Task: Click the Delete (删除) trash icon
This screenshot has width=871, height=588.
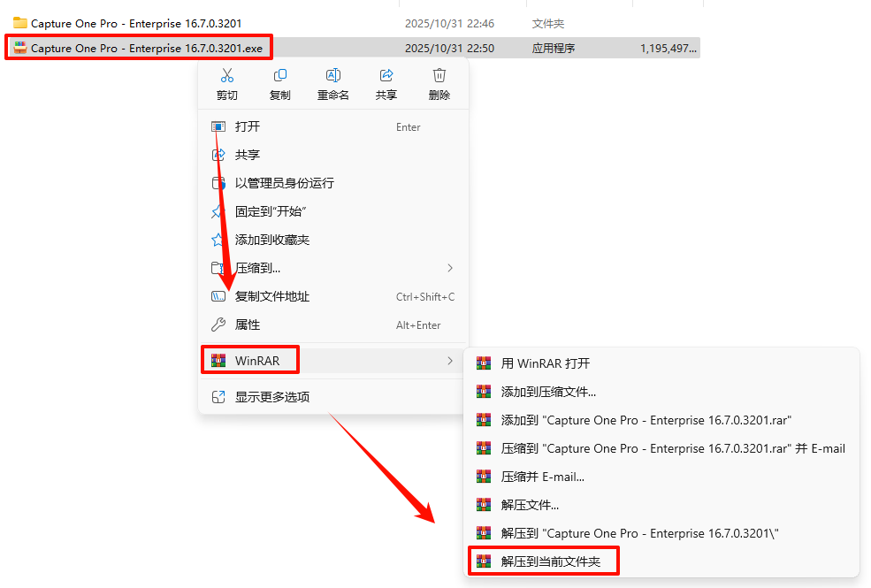Action: (x=439, y=75)
